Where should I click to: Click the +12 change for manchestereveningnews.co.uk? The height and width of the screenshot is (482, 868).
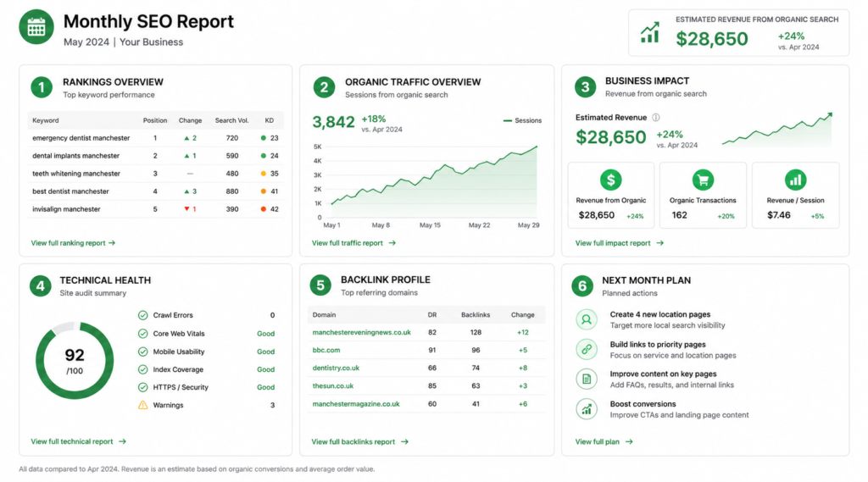pos(522,333)
